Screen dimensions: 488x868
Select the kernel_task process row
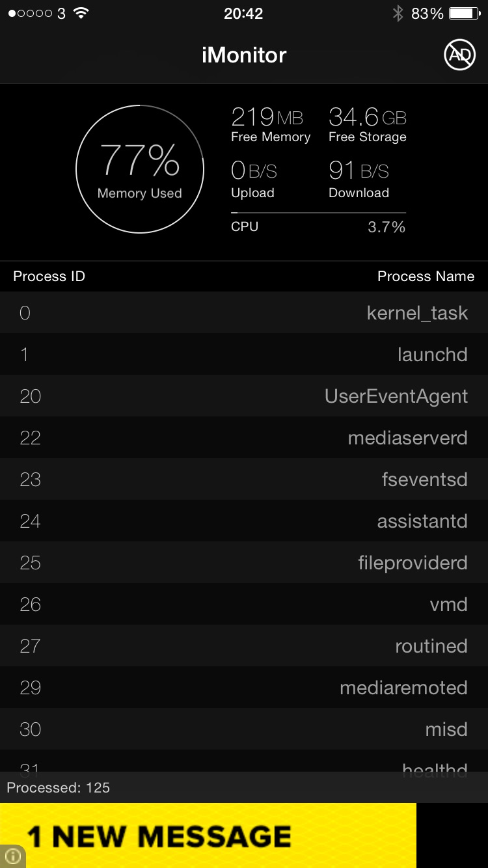tap(244, 313)
